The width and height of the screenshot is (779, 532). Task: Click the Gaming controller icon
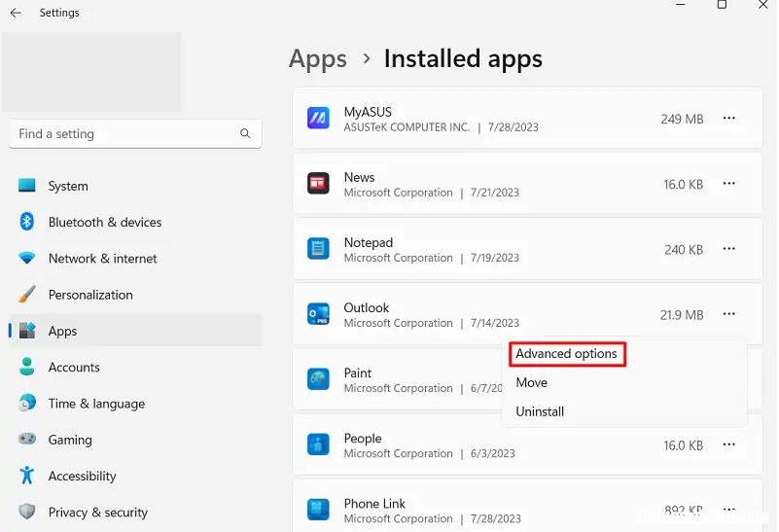(27, 439)
